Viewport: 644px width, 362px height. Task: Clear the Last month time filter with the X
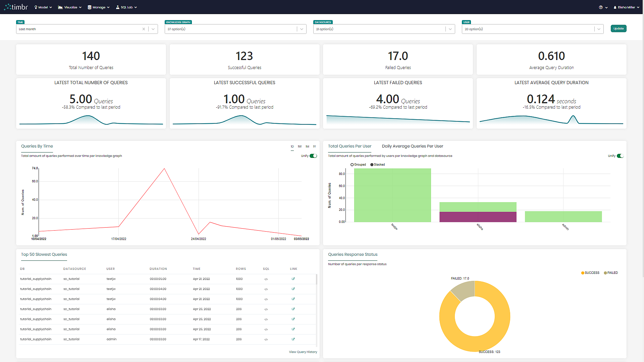144,29
